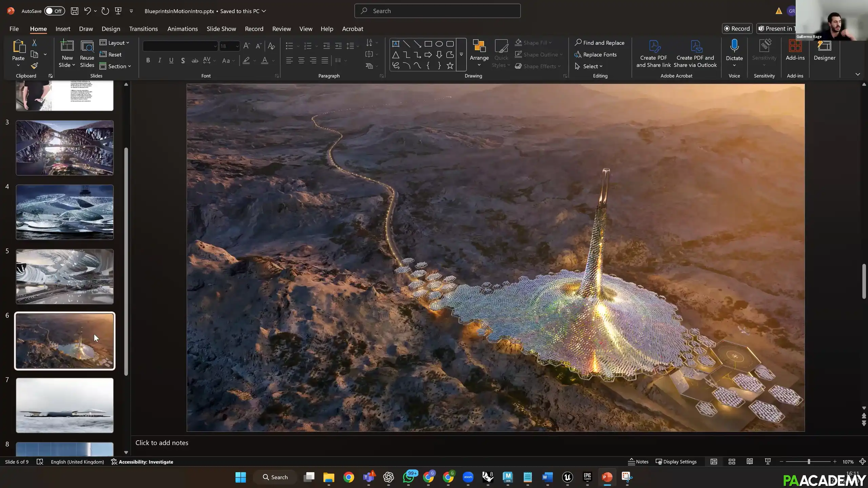The height and width of the screenshot is (488, 868).
Task: Open the Layout dropdown
Action: [115, 43]
